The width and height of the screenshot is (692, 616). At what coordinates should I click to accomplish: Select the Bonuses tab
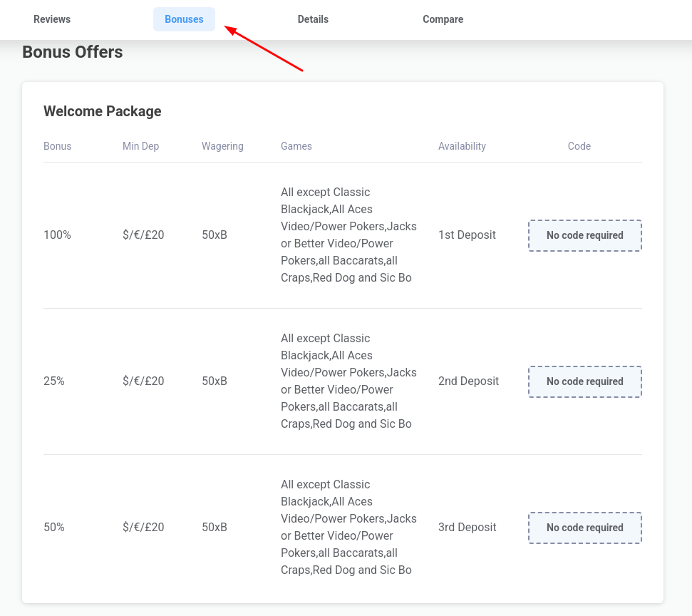coord(184,19)
